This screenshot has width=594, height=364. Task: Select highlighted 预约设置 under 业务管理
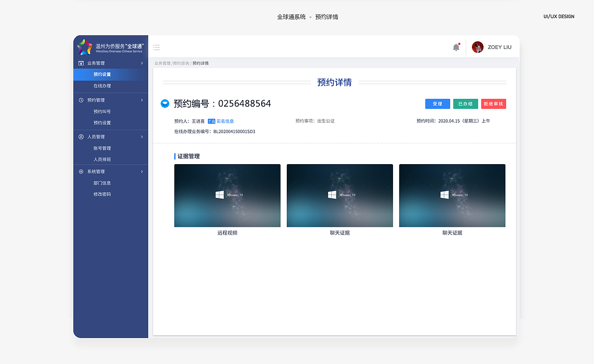click(x=111, y=74)
